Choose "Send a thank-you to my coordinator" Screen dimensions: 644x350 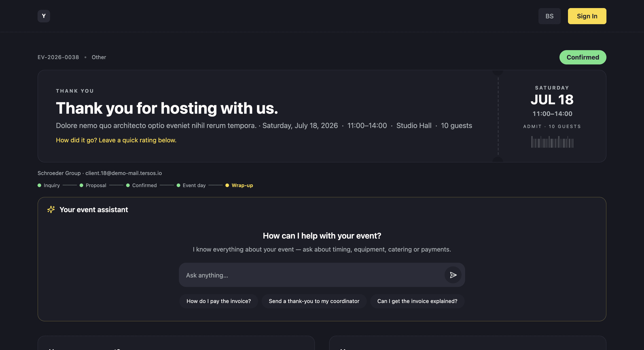click(314, 301)
